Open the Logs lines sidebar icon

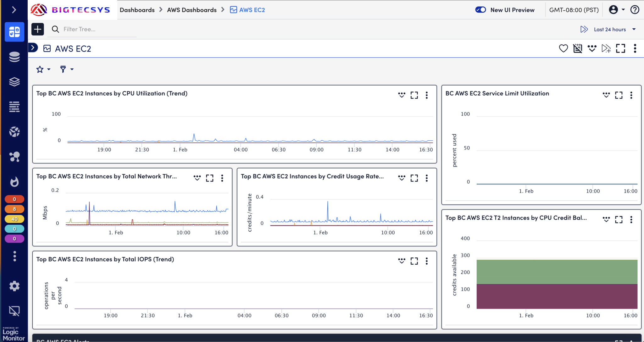coord(14,107)
